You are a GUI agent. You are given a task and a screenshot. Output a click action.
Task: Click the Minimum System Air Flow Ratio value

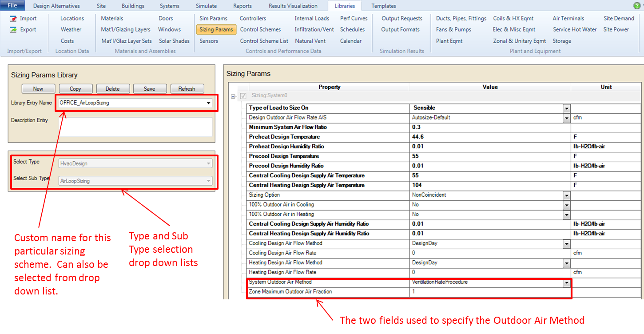tap(489, 127)
